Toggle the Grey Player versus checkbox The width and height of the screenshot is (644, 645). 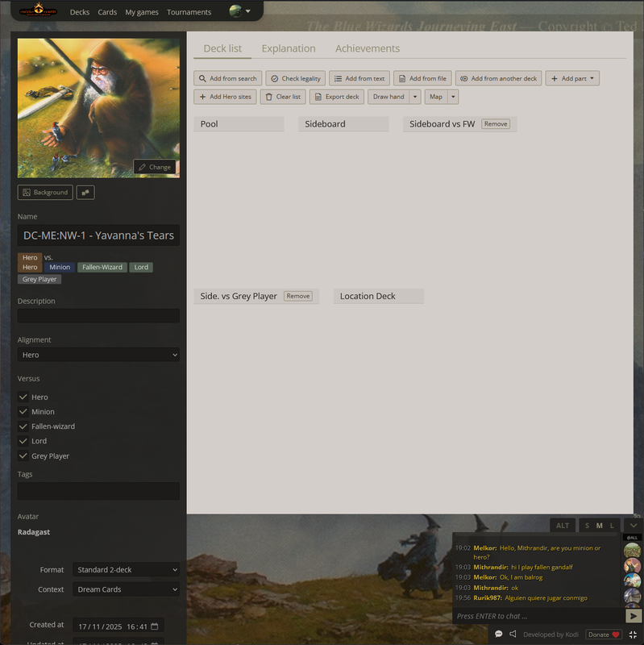point(23,456)
